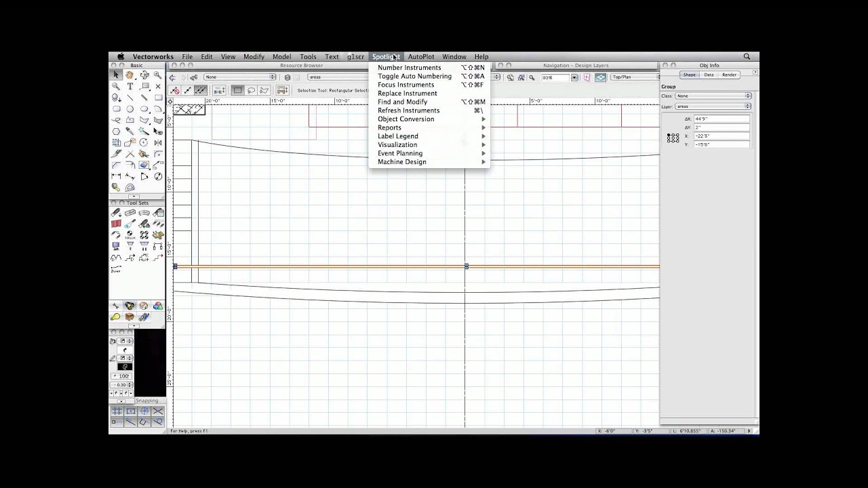The width and height of the screenshot is (868, 488).
Task: Select the Rectangle tool in Basic palette
Action: pyautogui.click(x=158, y=98)
